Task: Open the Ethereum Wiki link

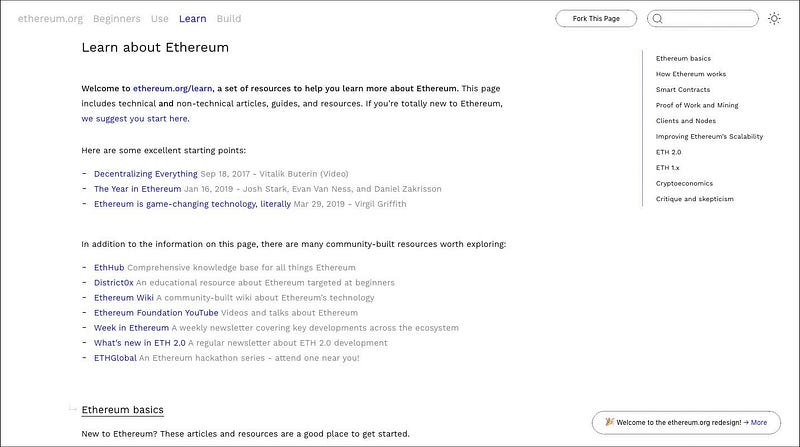Action: [x=123, y=297]
